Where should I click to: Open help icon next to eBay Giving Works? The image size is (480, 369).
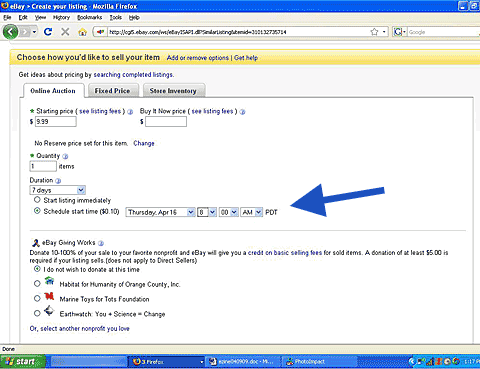[101, 243]
